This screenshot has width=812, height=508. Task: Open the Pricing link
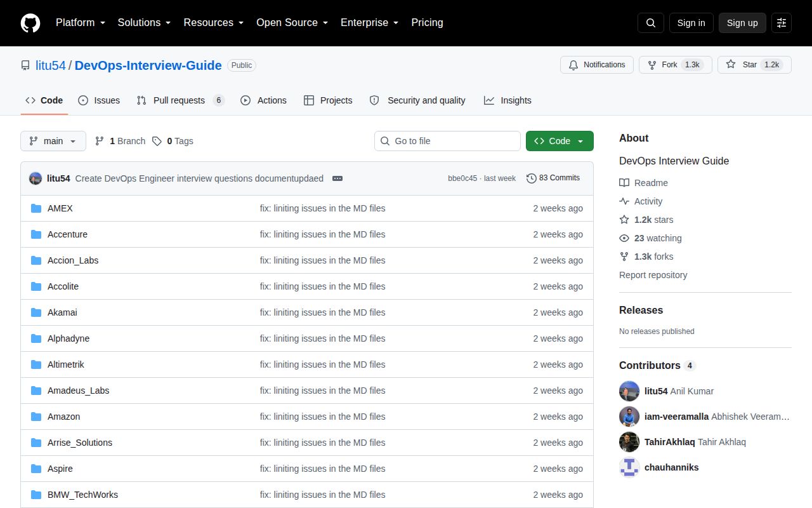pos(427,23)
